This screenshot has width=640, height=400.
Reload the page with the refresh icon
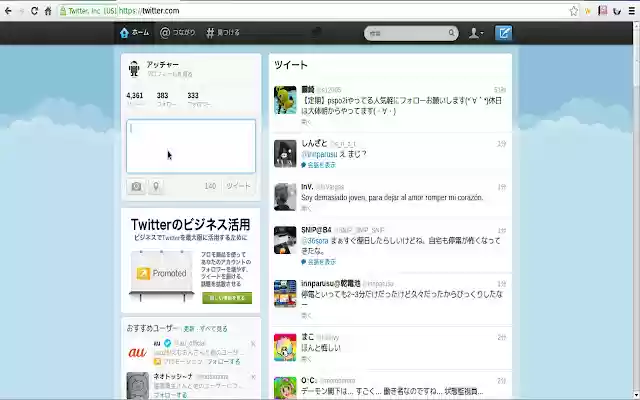coord(34,11)
